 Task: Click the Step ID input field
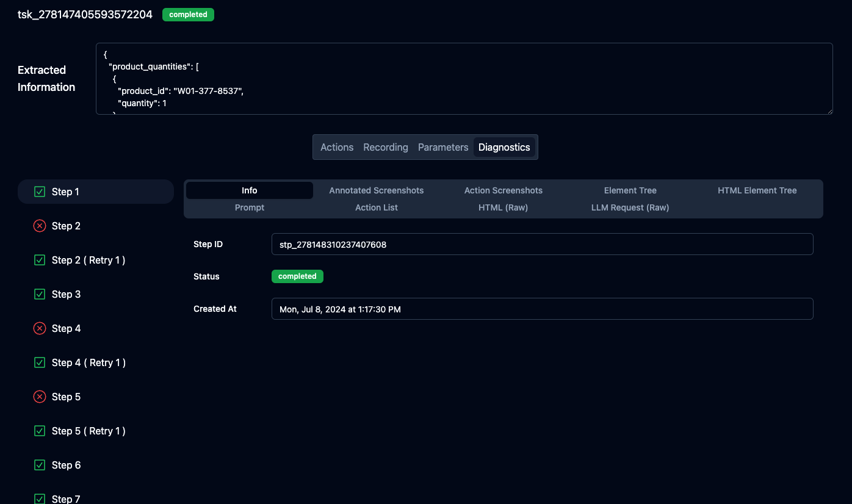(x=542, y=244)
